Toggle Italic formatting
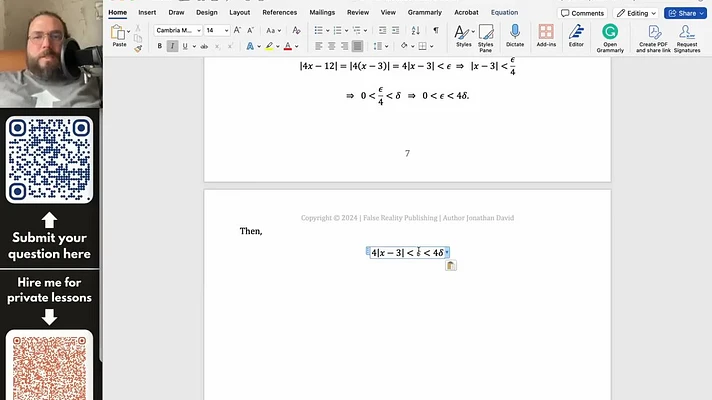Screen dimensions: 712x400 (172, 46)
